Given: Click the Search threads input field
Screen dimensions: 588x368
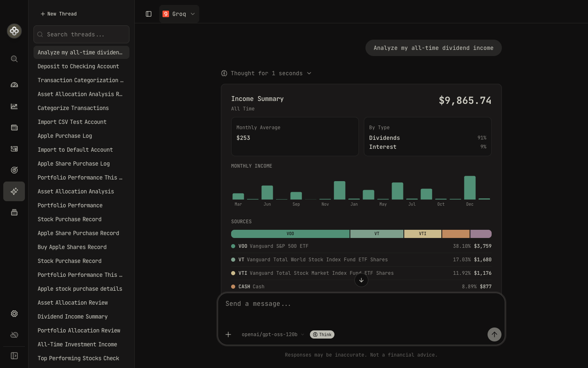Looking at the screenshot, I should point(81,34).
